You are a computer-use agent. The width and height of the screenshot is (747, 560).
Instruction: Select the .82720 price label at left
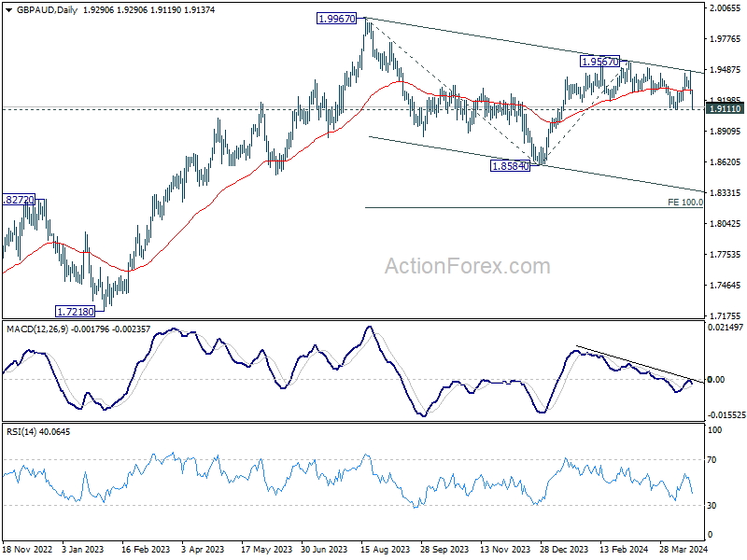tap(18, 200)
